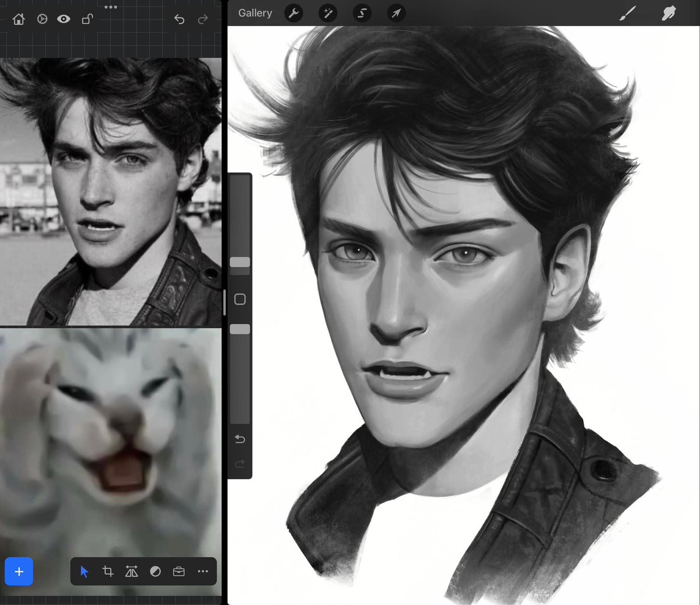Screen dimensions: 700x605
Task: Tap the square Modify button in sidebar
Action: pyautogui.click(x=240, y=299)
